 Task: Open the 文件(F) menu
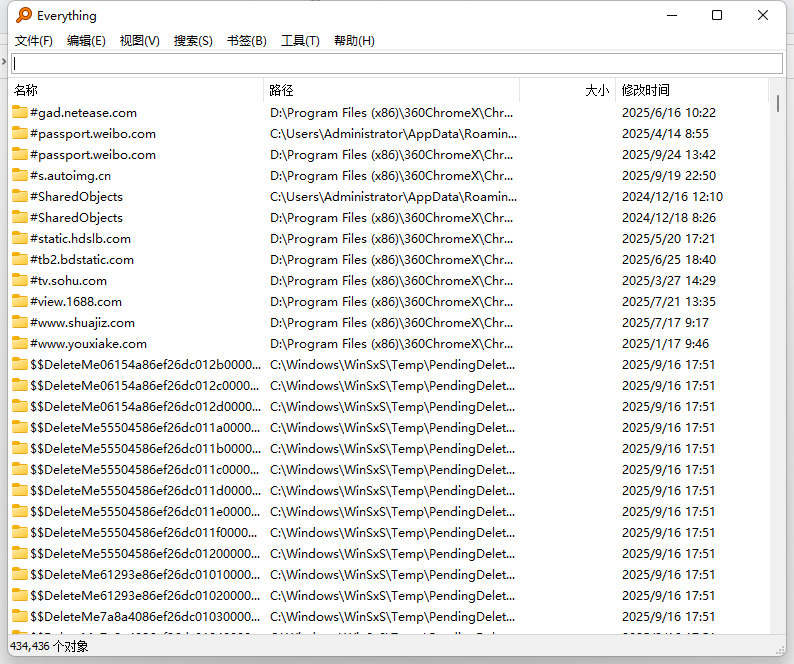(x=33, y=41)
